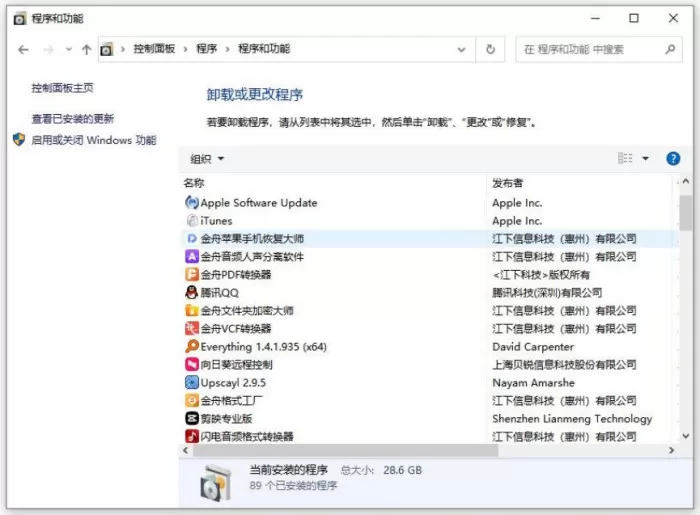This screenshot has height=515, width=700.
Task: Open recent locations dropdown arrow
Action: click(68, 50)
